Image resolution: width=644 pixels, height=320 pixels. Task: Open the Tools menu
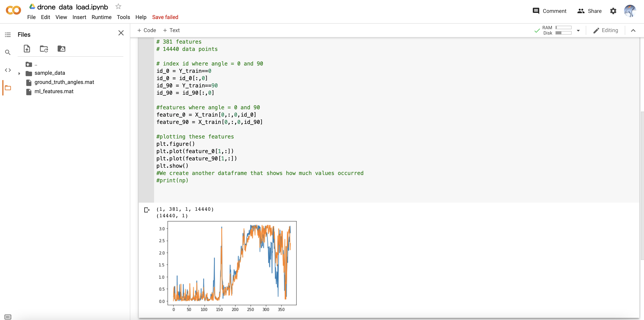(123, 17)
